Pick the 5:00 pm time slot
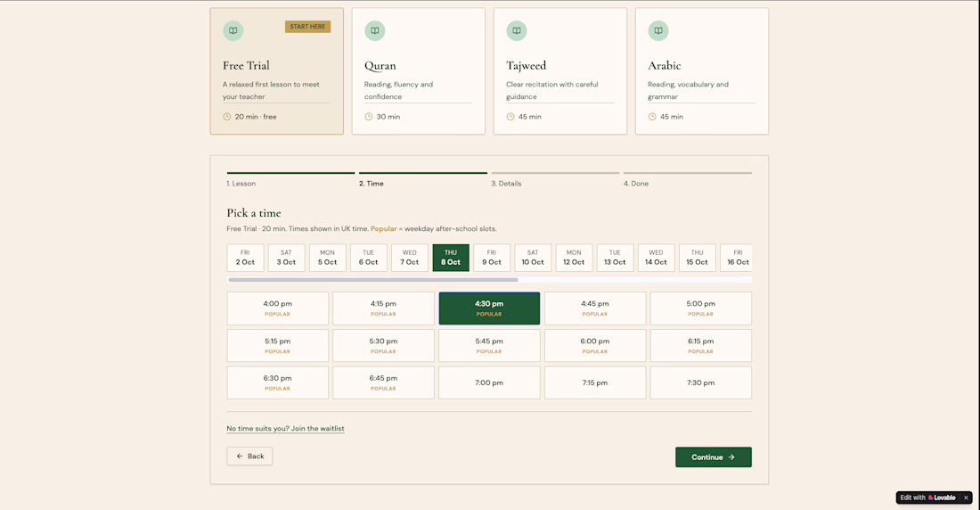 [700, 308]
